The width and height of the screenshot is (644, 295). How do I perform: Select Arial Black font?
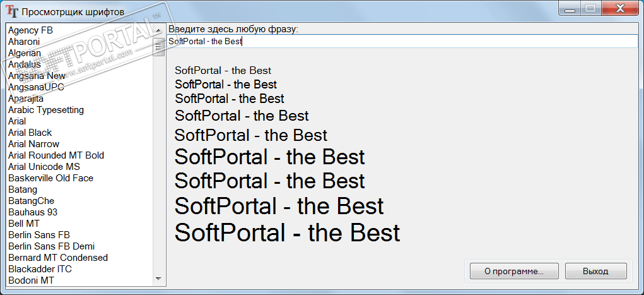[x=30, y=133]
